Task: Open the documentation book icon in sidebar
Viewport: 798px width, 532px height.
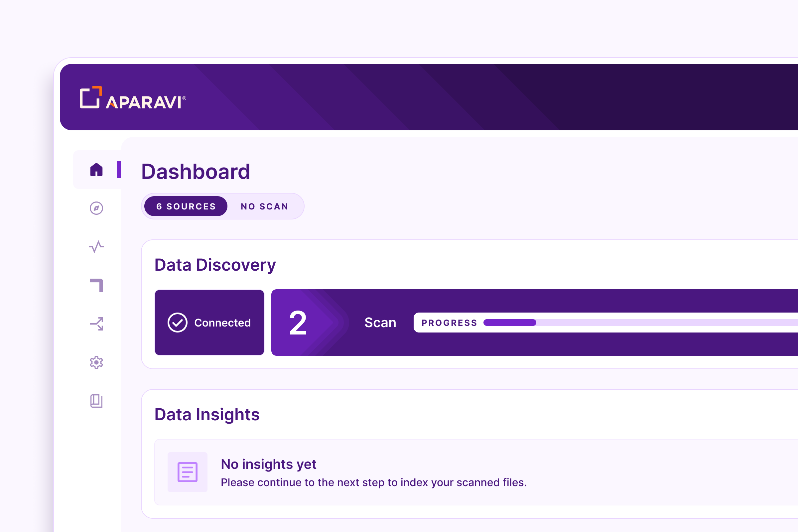Action: coord(96,401)
